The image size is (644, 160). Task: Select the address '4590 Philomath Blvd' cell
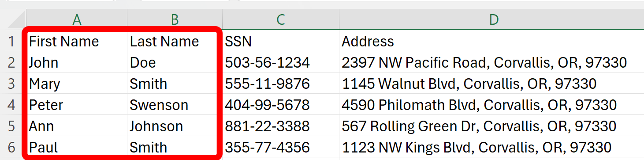491,105
